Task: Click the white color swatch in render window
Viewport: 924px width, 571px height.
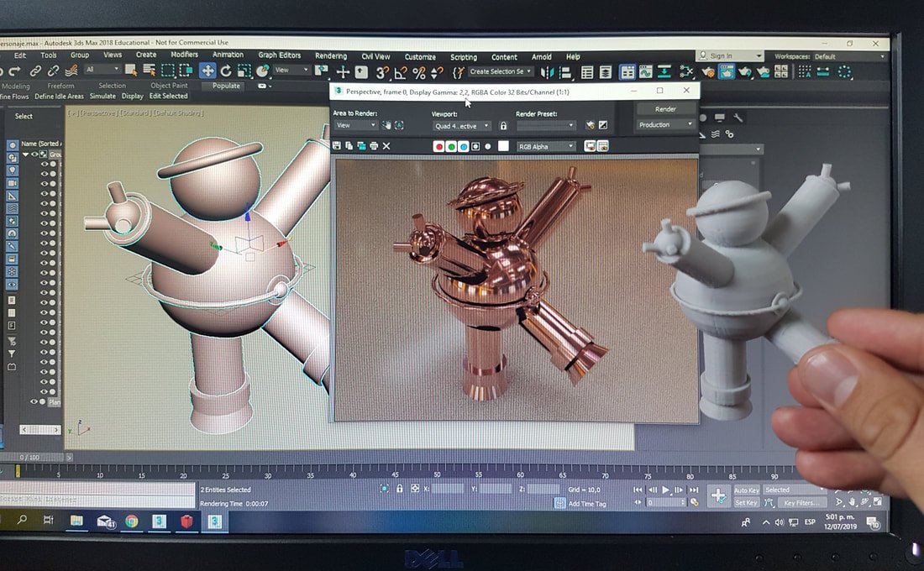Action: [503, 146]
